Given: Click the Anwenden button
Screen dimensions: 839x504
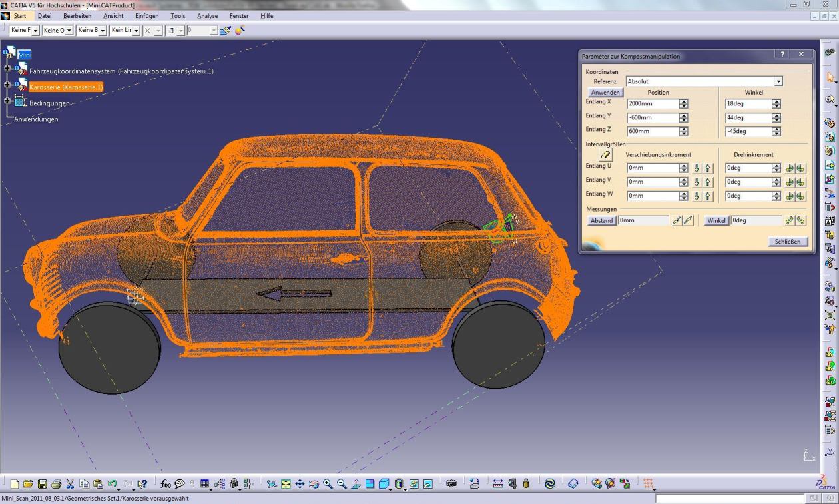Looking at the screenshot, I should pyautogui.click(x=606, y=93).
